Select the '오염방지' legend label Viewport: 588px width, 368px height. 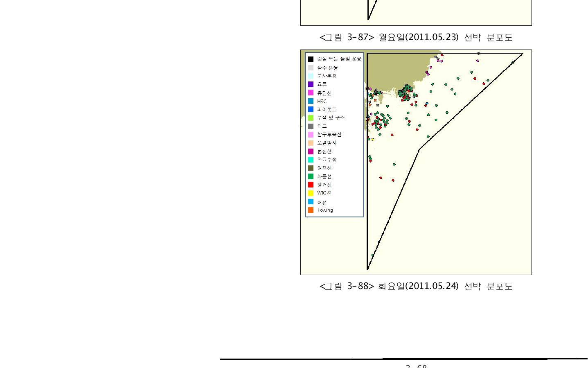point(327,143)
